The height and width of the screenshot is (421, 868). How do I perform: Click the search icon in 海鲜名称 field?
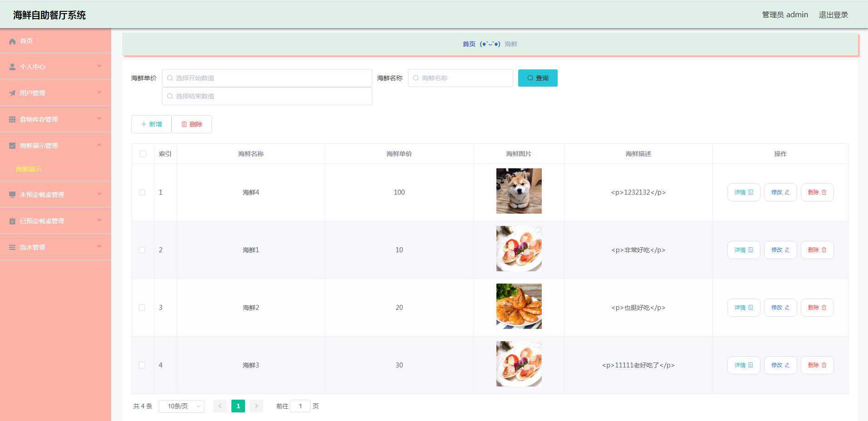(416, 78)
